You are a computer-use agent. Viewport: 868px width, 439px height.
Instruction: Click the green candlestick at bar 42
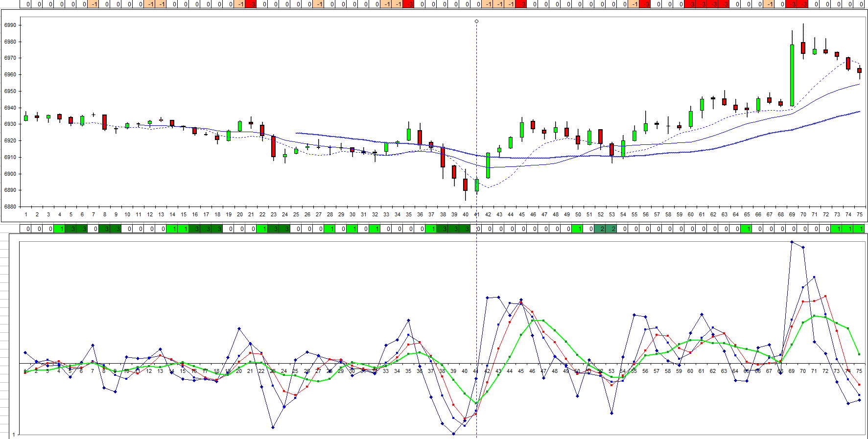(488, 165)
